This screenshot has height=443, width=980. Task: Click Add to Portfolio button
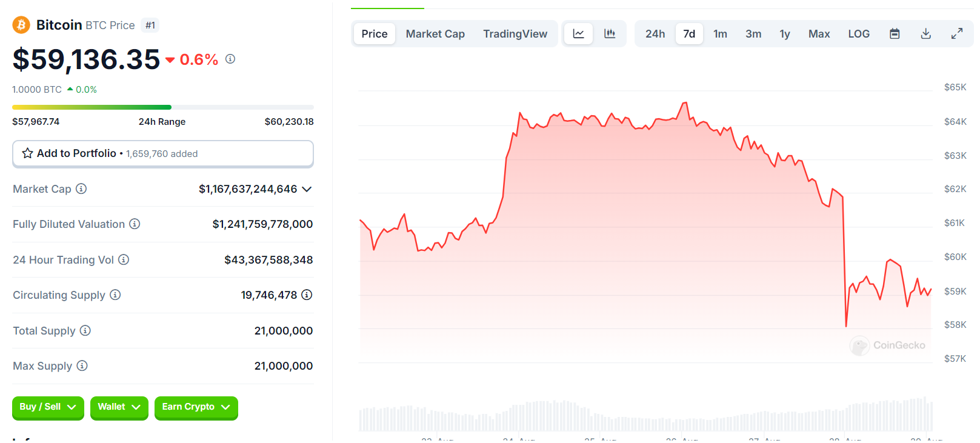pyautogui.click(x=163, y=153)
